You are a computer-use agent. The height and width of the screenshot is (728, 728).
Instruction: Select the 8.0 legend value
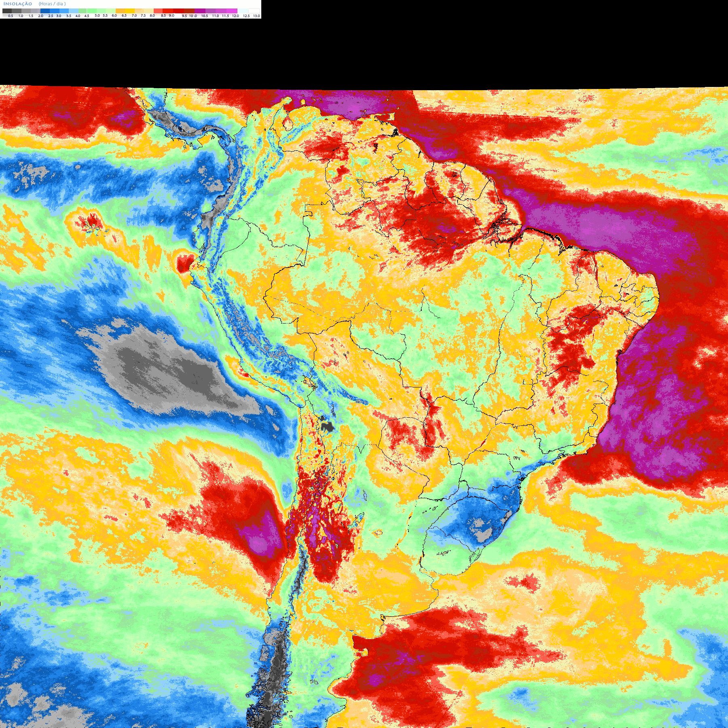click(x=152, y=15)
